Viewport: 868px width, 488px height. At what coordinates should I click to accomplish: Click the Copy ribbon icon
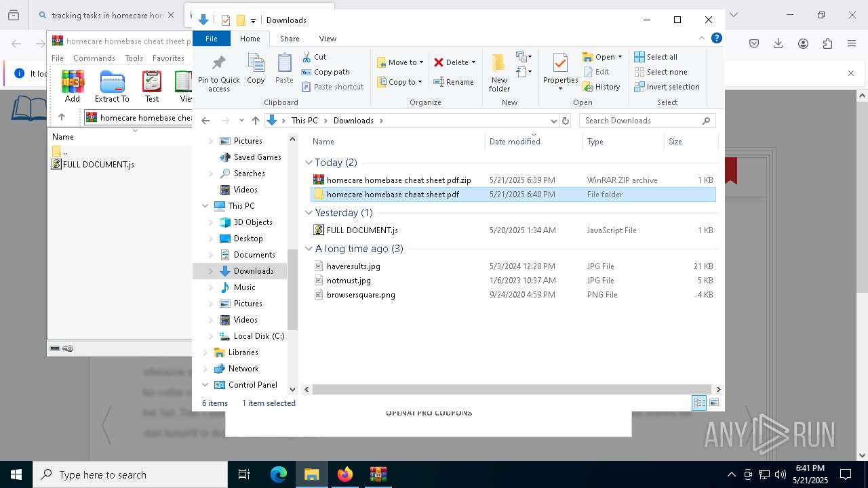click(256, 69)
